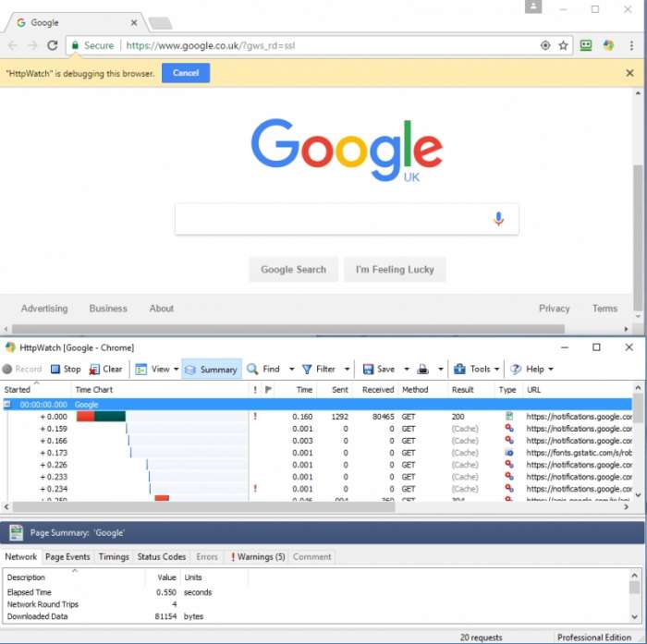Toggle the Summary panel in HttpWatch

[212, 370]
